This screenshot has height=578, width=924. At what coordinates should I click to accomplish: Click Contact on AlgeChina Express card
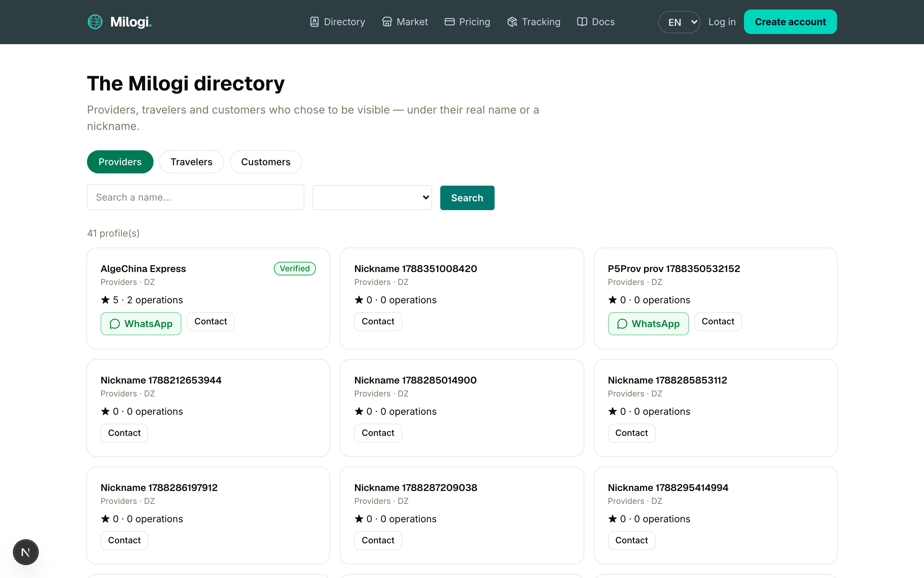[210, 322]
